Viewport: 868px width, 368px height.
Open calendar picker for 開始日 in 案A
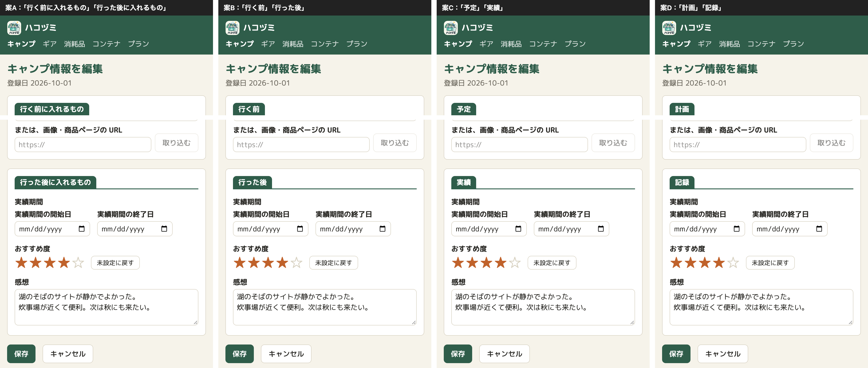(82, 229)
